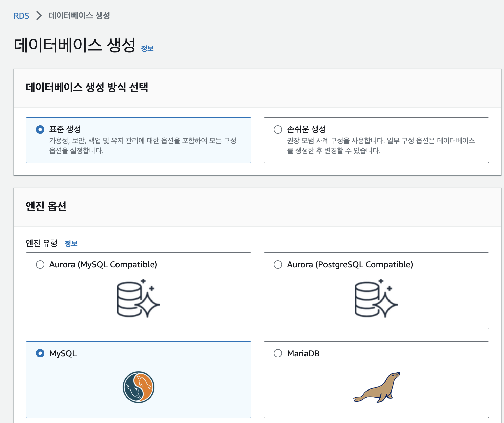Screen dimensions: 504x423
Task: Select the MySQL engine radio button
Action: [x=40, y=353]
